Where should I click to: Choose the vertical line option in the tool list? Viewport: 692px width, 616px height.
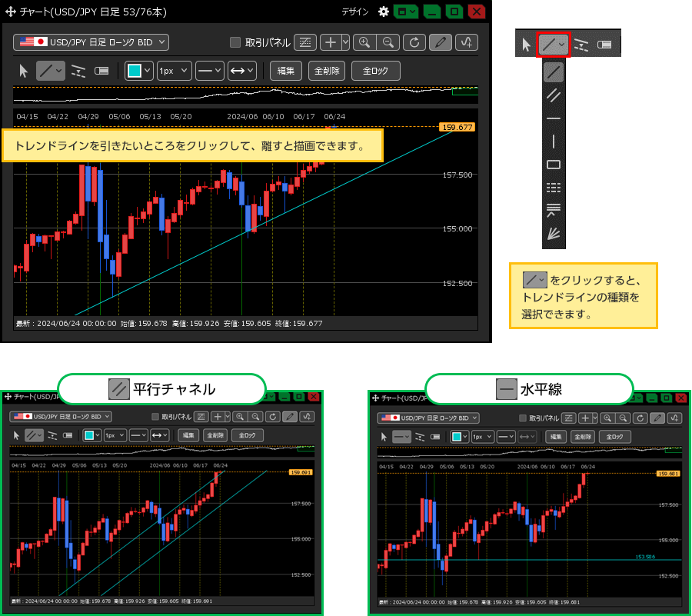pos(554,142)
